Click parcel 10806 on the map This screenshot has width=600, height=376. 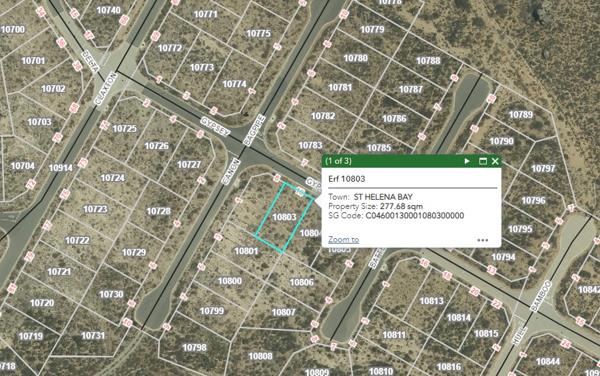pyautogui.click(x=302, y=282)
